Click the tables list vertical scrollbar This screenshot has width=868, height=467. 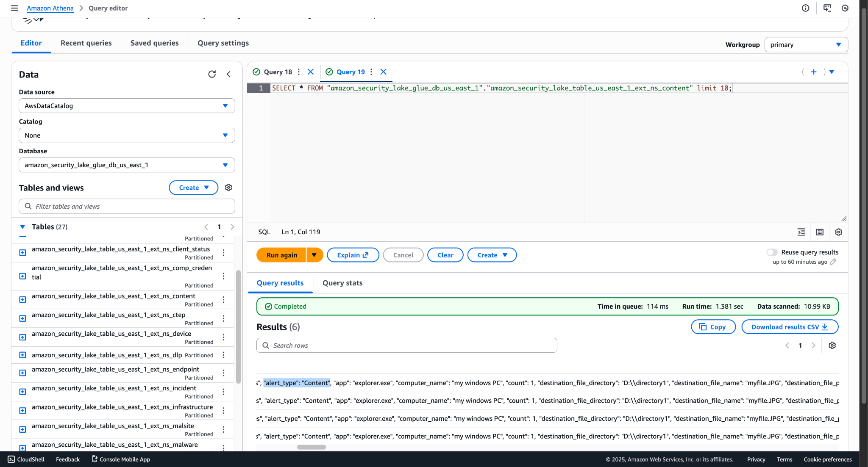click(238, 326)
